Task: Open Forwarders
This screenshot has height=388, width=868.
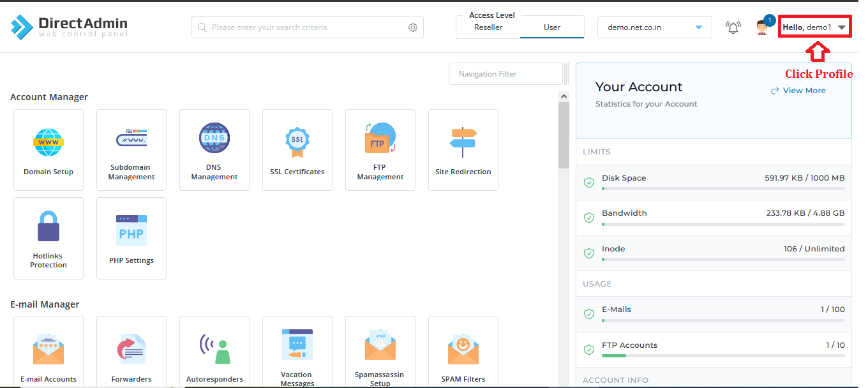Action: (131, 352)
